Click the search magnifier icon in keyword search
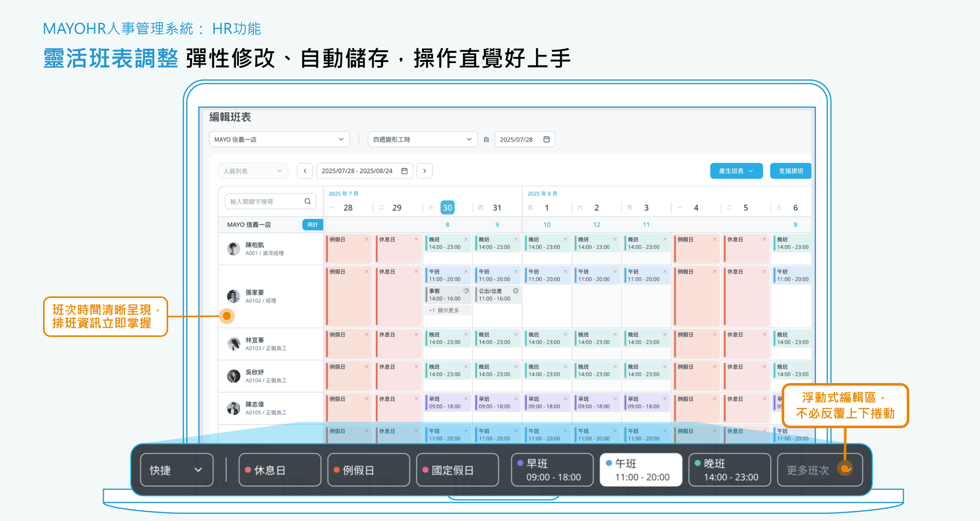The height and width of the screenshot is (521, 980). [x=308, y=201]
